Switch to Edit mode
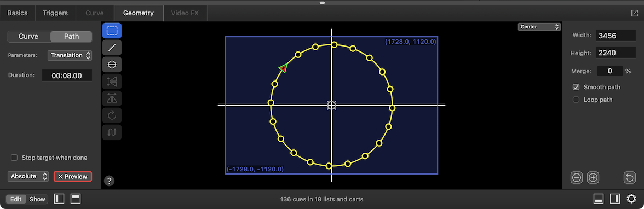This screenshot has height=209, width=644. tap(16, 199)
